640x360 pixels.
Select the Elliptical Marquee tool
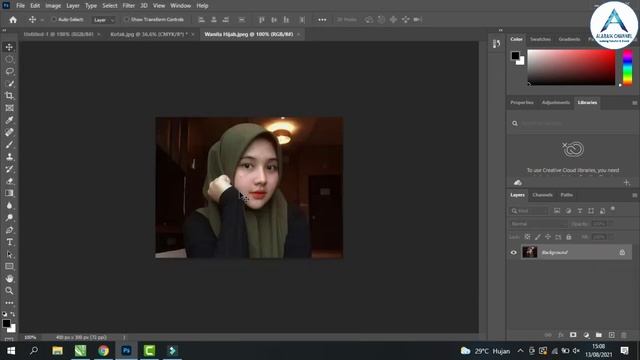(x=9, y=59)
